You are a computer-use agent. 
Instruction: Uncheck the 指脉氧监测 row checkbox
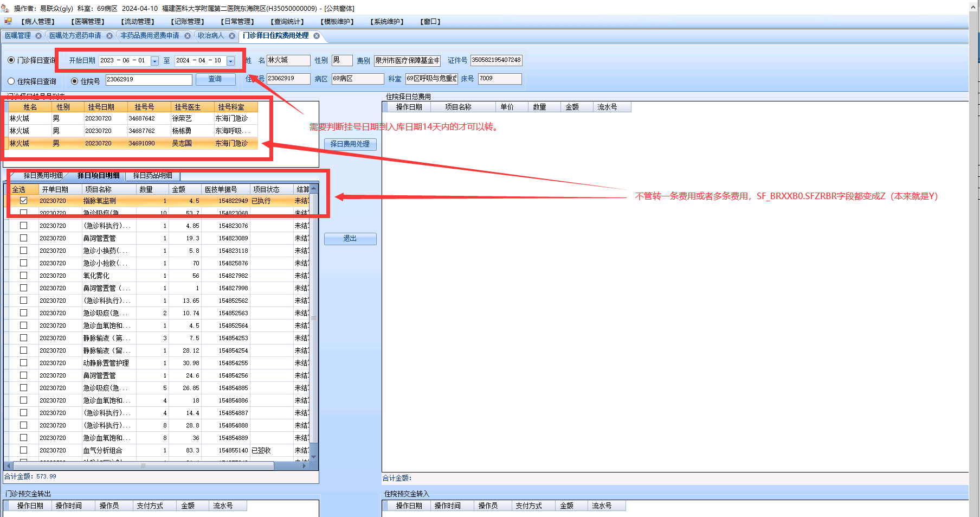click(x=23, y=201)
